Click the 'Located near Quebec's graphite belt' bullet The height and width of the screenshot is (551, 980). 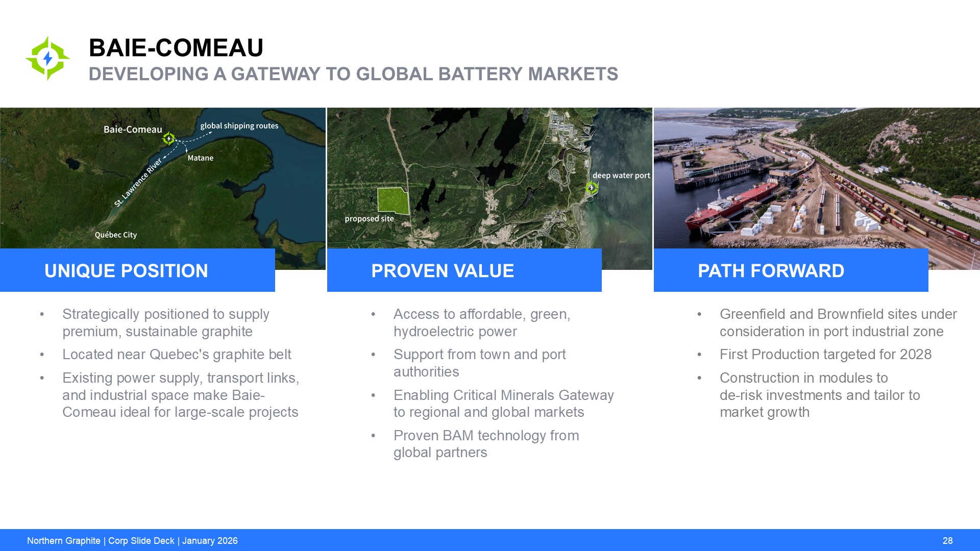(177, 355)
